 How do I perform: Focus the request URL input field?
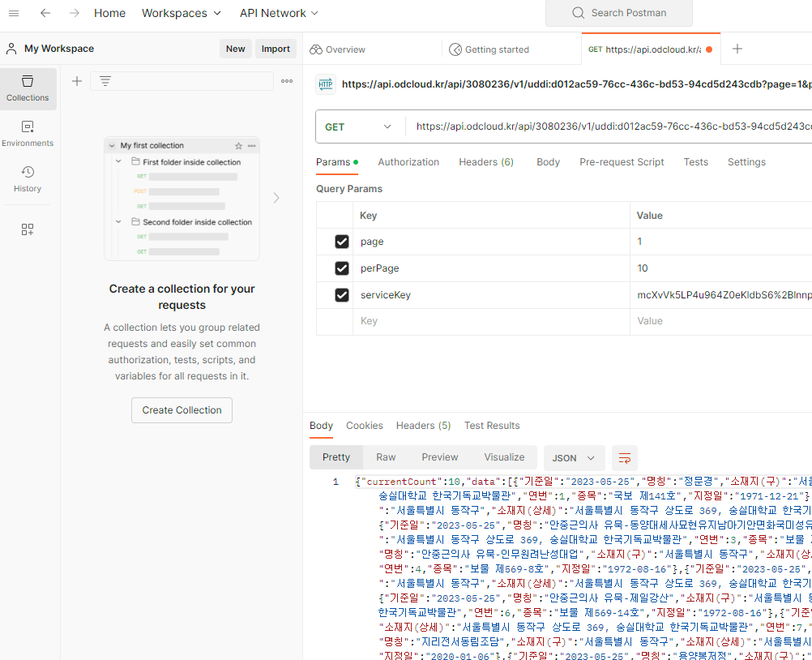611,126
